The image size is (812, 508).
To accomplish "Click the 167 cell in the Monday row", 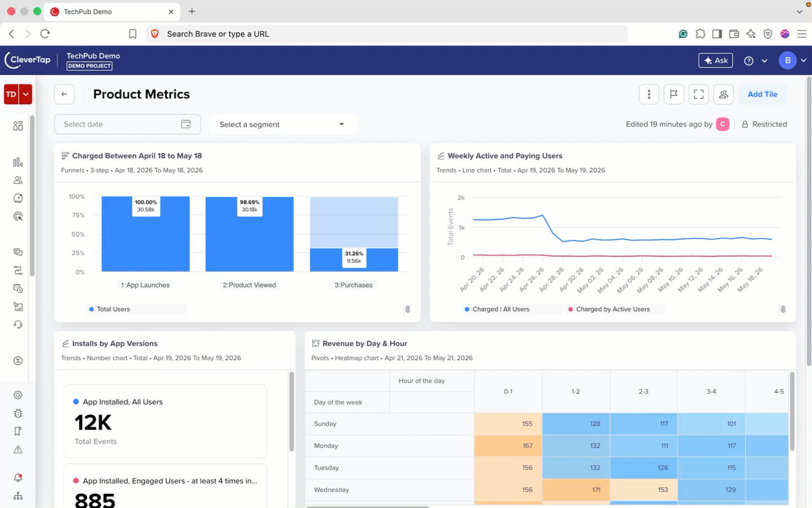I will tap(508, 446).
